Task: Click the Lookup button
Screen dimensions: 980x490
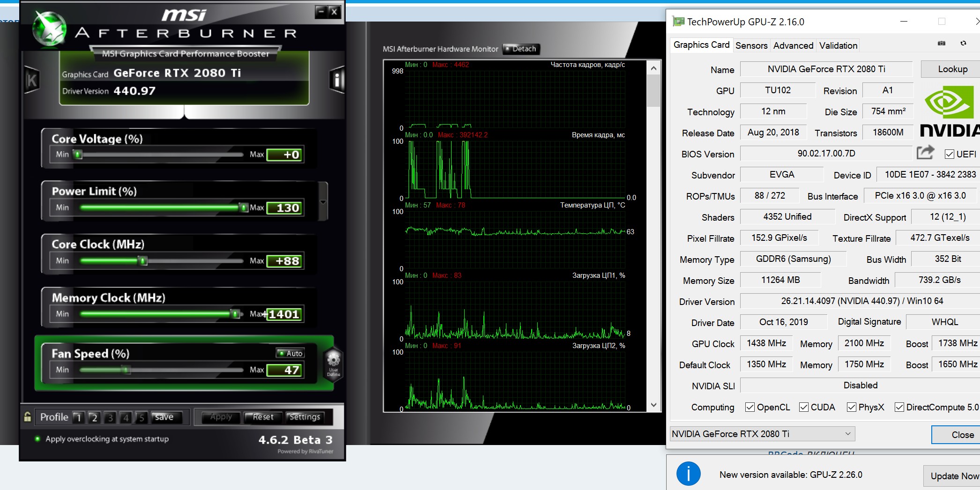Action: click(952, 69)
